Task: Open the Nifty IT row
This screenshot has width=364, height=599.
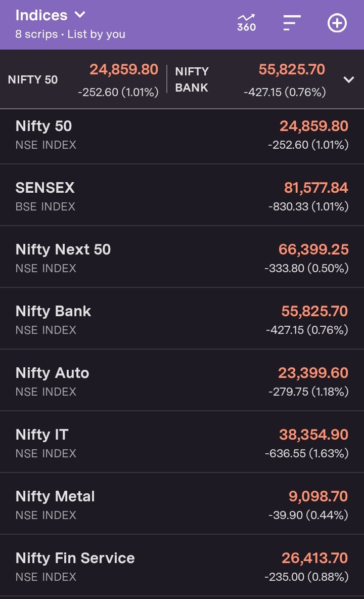Action: click(x=182, y=442)
